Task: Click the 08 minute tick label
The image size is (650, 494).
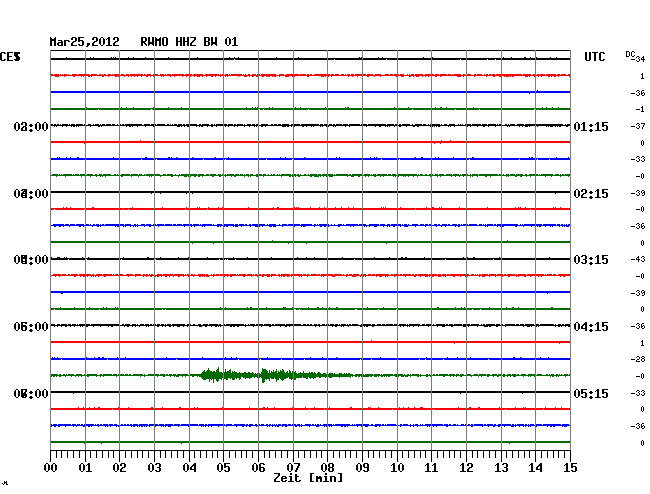Action: point(327,468)
